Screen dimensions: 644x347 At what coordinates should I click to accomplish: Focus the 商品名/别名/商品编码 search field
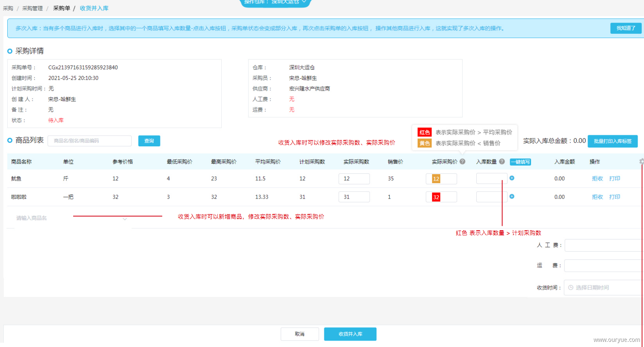click(90, 141)
